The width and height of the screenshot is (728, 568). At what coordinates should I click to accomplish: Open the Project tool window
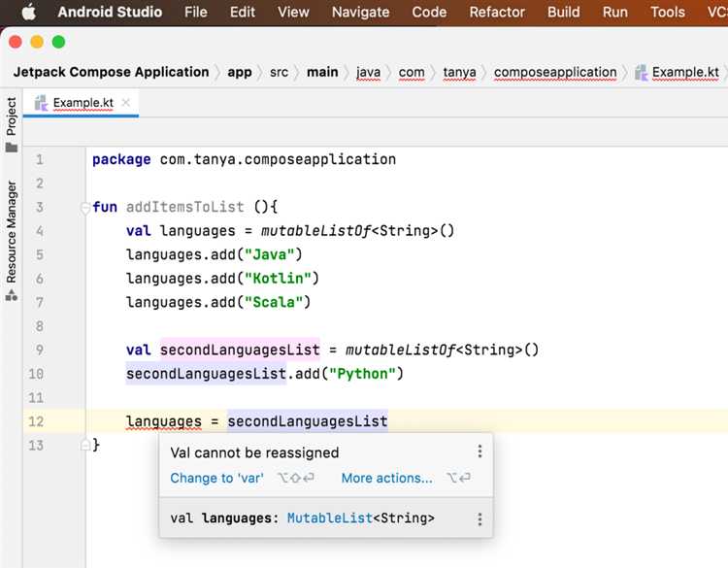point(12,124)
